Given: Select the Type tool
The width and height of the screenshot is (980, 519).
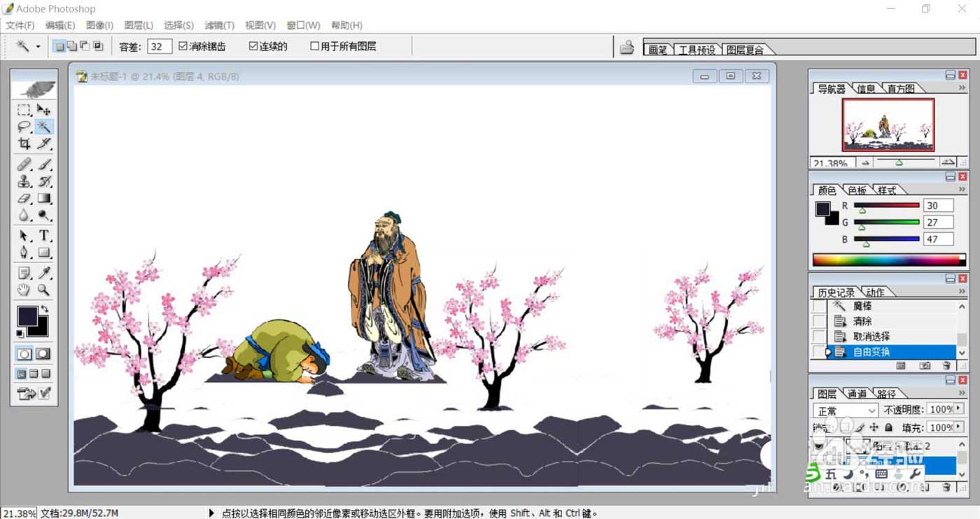Looking at the screenshot, I should tap(44, 236).
